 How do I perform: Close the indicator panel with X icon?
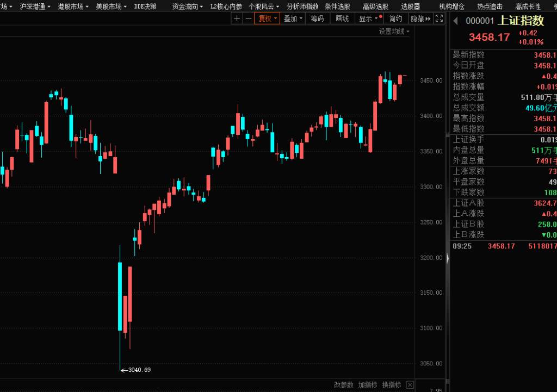(410, 385)
